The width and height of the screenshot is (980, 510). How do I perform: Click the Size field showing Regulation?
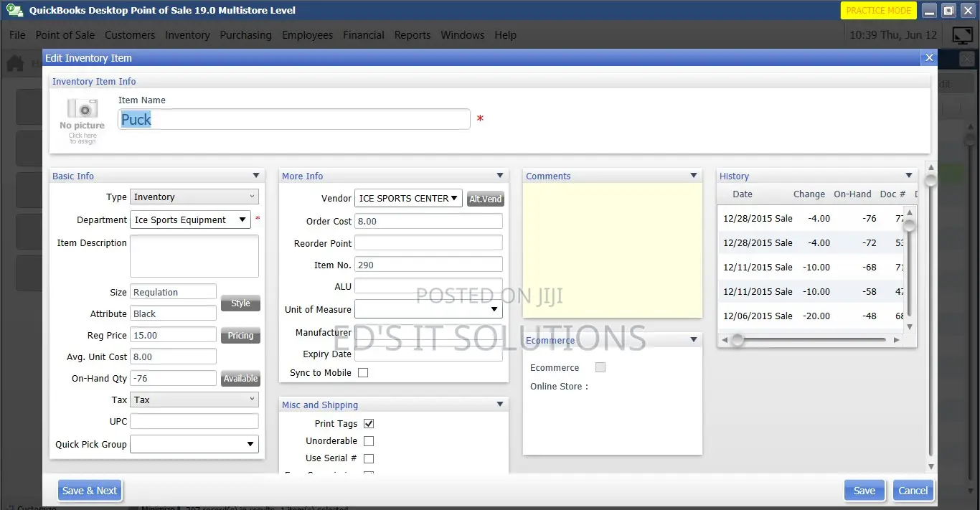click(x=173, y=292)
